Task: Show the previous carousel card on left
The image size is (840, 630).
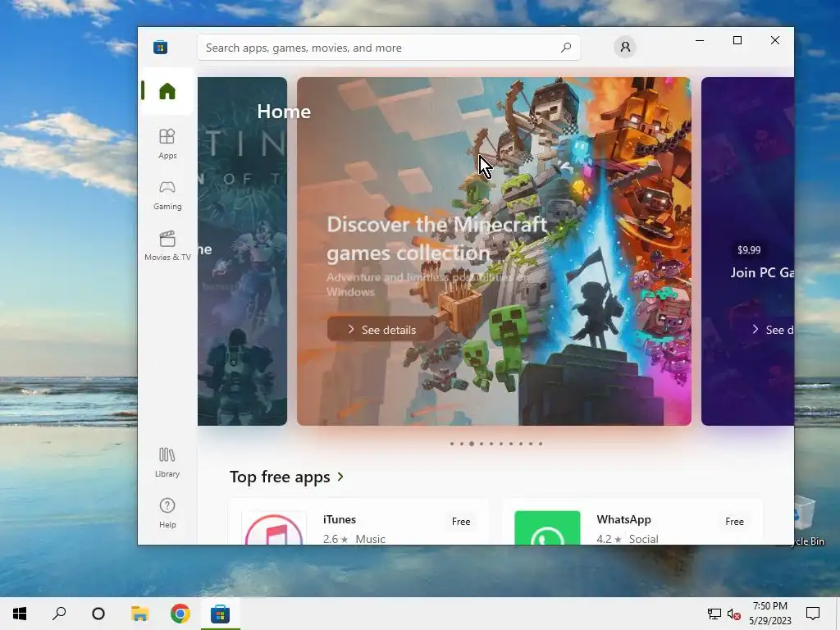Action: (242, 251)
